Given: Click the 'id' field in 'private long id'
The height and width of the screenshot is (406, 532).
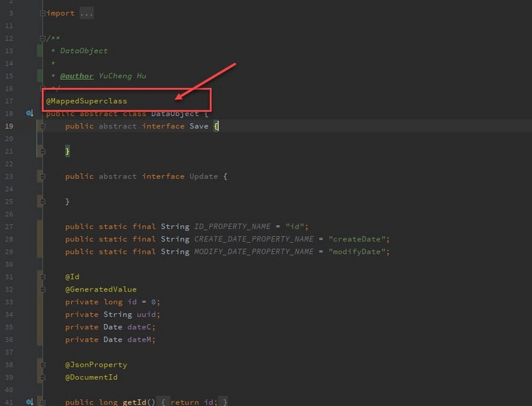Looking at the screenshot, I should [x=132, y=302].
